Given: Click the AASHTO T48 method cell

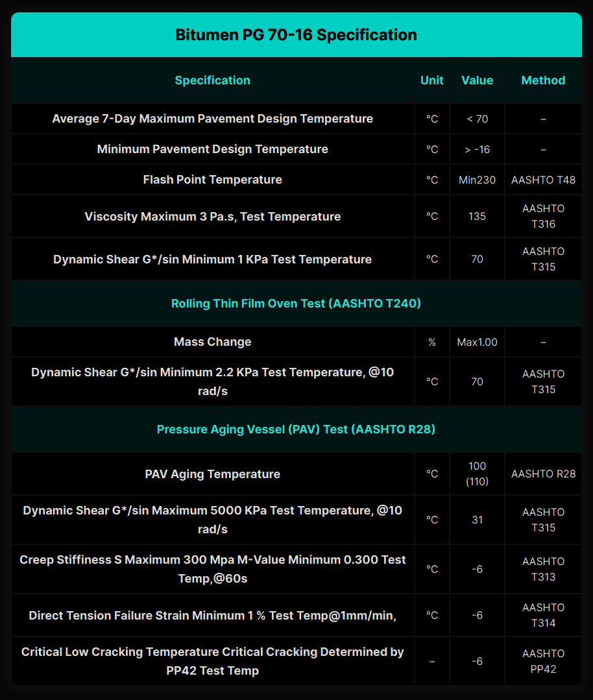Looking at the screenshot, I should [x=543, y=180].
